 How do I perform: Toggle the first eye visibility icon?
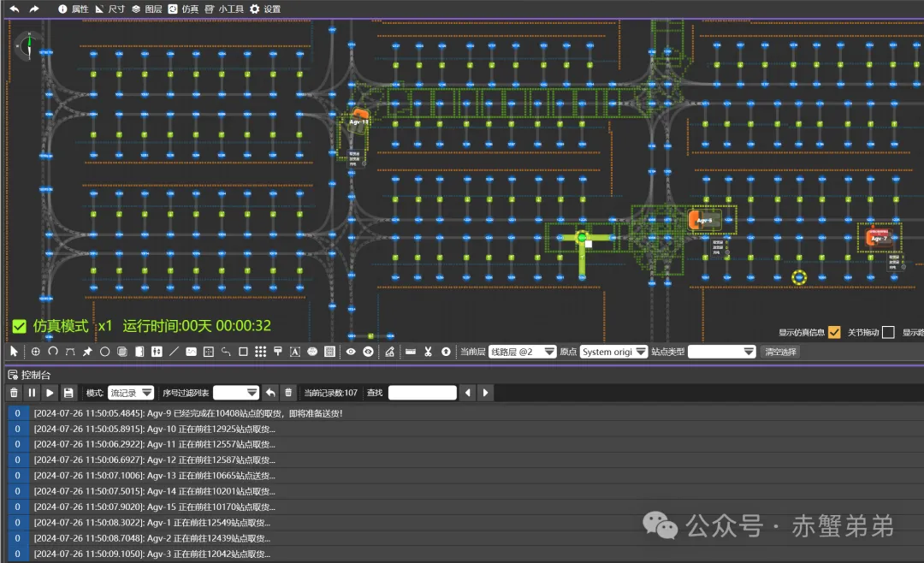point(351,352)
